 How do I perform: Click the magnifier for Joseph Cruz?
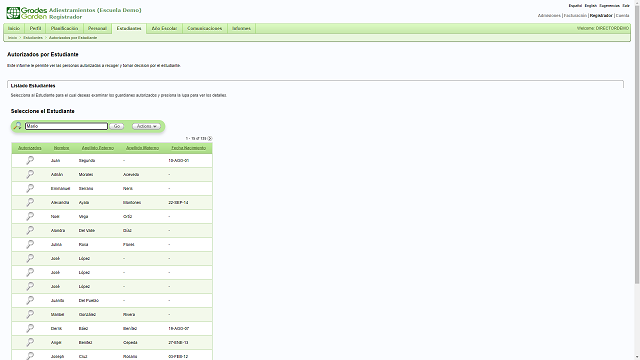tap(30, 356)
